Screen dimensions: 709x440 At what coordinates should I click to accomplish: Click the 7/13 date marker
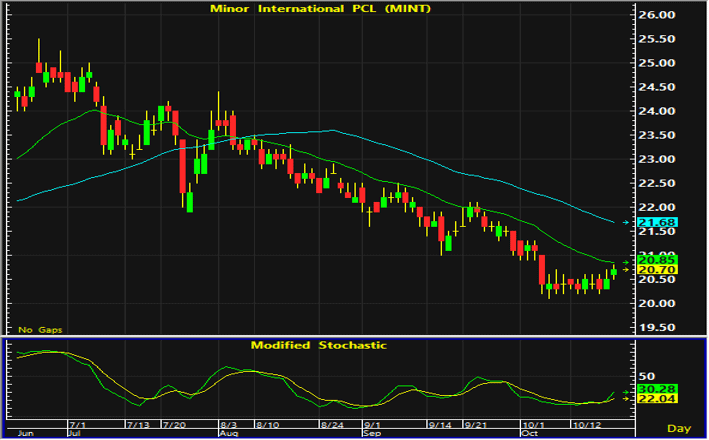pyautogui.click(x=138, y=425)
